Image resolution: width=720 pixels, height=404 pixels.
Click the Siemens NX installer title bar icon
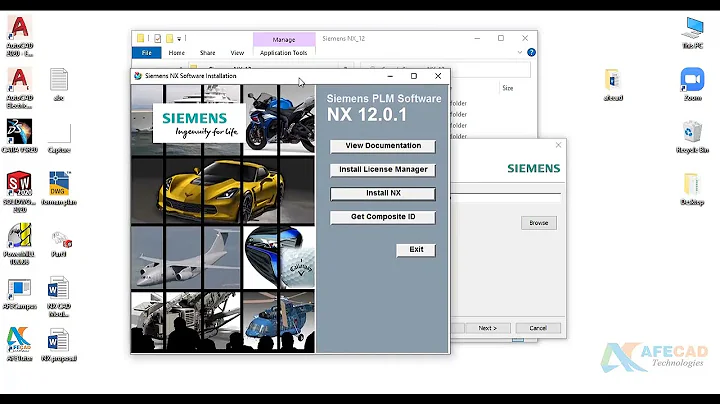[x=137, y=76]
